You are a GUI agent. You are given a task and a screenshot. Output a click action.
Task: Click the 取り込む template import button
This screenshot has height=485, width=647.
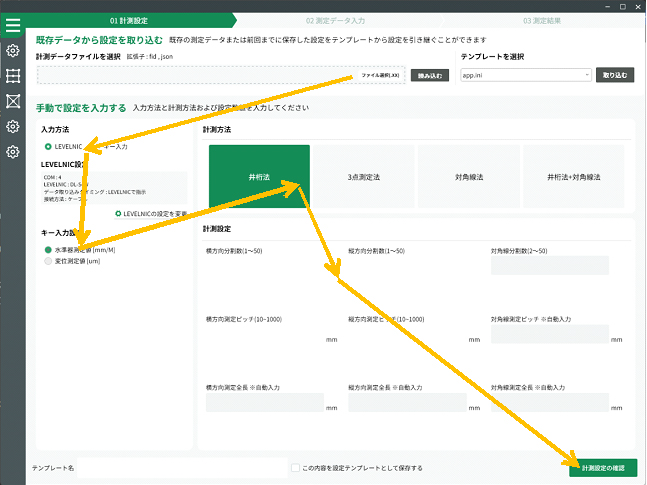point(614,75)
